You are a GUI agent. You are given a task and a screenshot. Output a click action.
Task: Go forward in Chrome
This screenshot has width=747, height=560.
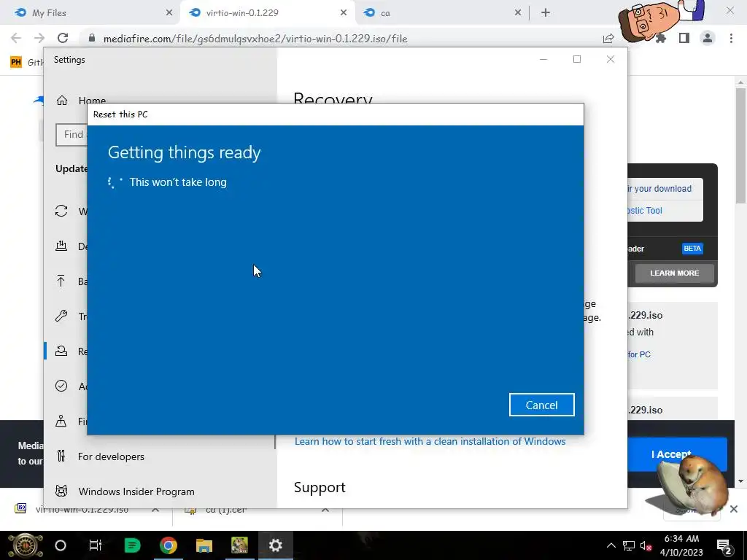[39, 38]
